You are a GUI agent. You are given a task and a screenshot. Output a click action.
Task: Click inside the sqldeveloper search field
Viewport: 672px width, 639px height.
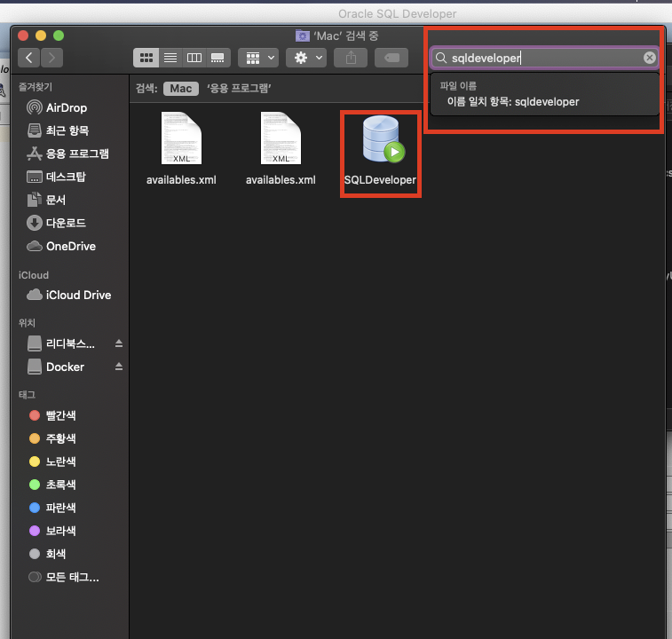coord(544,58)
